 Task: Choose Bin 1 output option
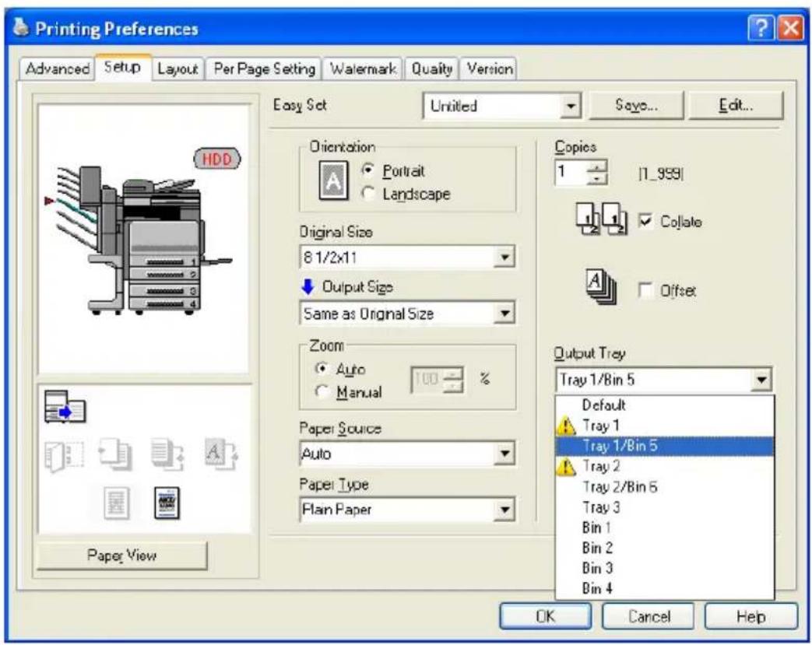[665, 528]
